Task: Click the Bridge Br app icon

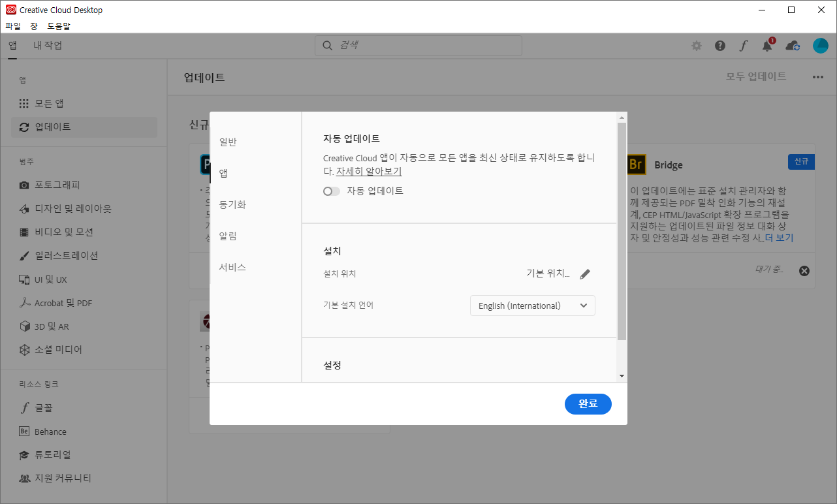Action: click(x=636, y=165)
